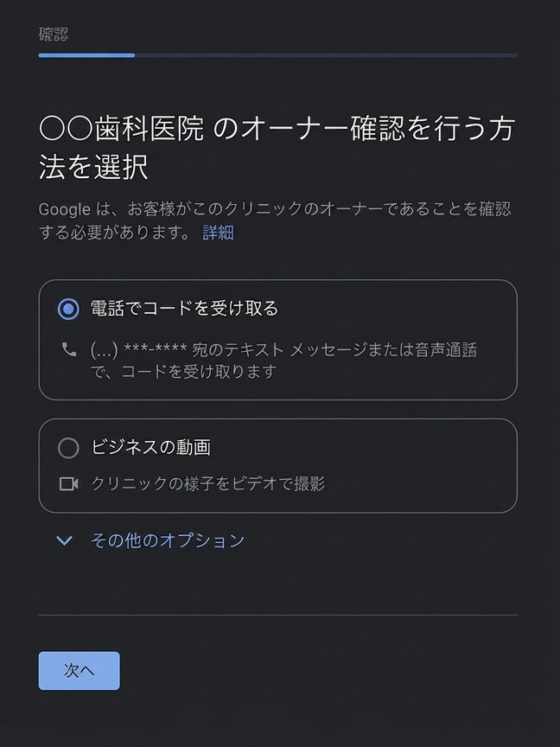560x747 pixels.
Task: Click the divider line above 次へ
Action: [277, 616]
